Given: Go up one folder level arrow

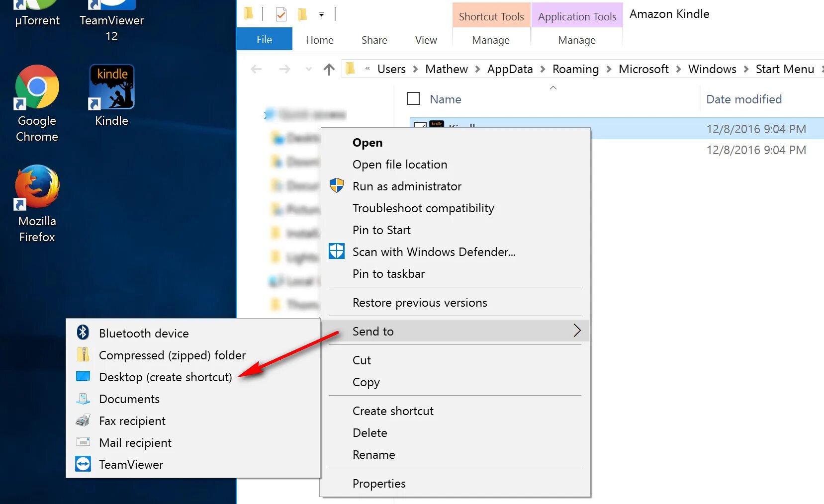Looking at the screenshot, I should click(x=329, y=69).
